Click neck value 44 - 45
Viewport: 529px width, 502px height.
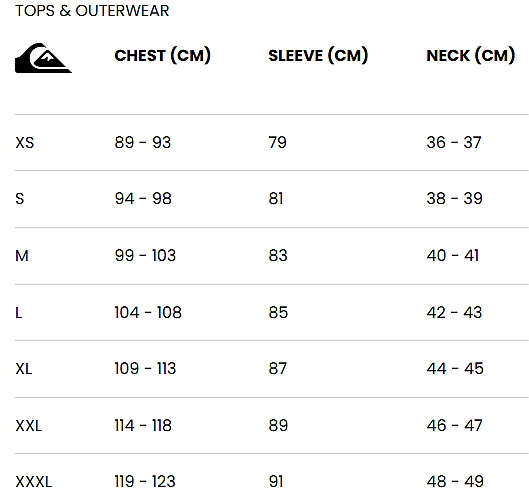coord(455,368)
